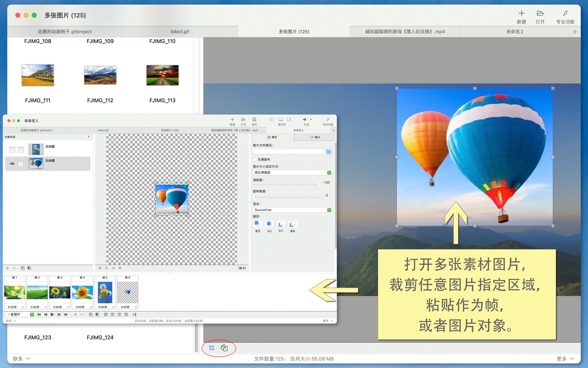Image resolution: width=588 pixels, height=368 pixels.
Task: Open the 按比例缩放 size-fit dropdown
Action: pyautogui.click(x=329, y=173)
